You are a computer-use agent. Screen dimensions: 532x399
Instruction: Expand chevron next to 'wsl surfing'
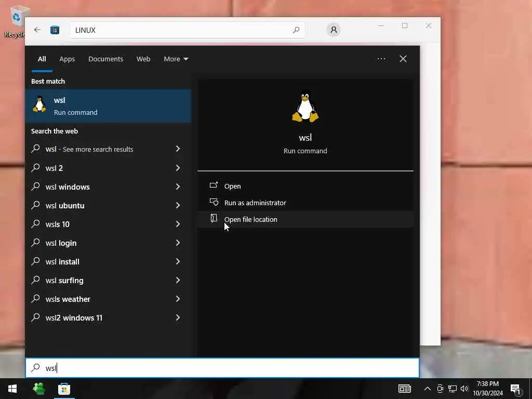(x=178, y=280)
